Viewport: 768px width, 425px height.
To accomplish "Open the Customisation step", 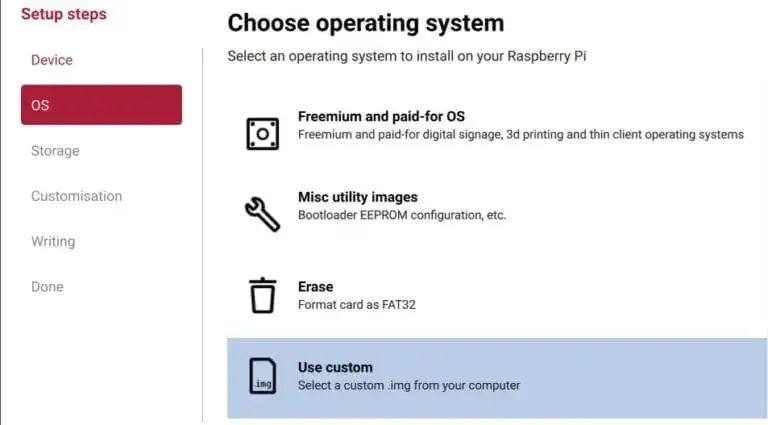I will (76, 196).
